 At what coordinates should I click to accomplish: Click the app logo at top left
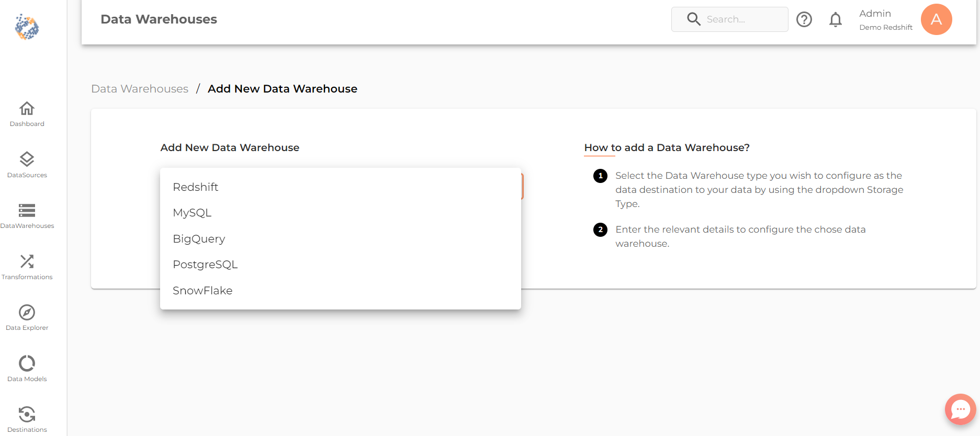pyautogui.click(x=27, y=27)
